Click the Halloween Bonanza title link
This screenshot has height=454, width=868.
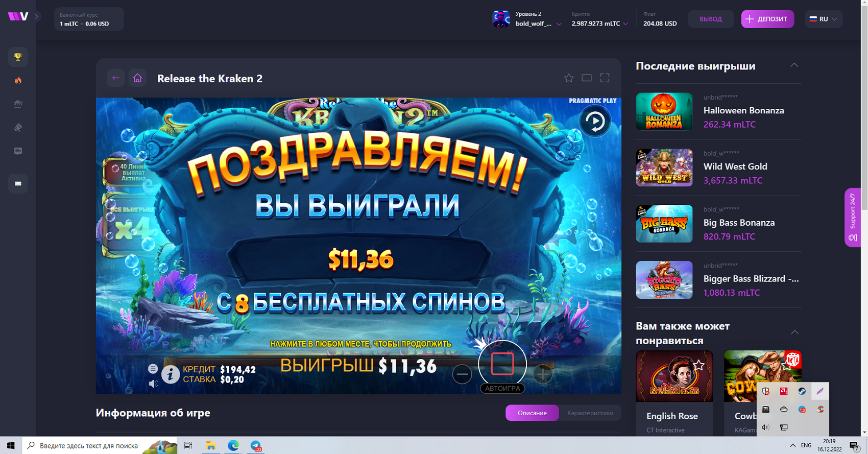point(743,110)
